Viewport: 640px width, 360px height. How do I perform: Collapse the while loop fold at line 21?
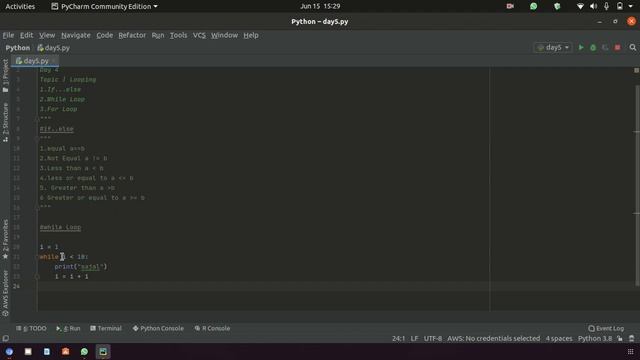point(37,257)
